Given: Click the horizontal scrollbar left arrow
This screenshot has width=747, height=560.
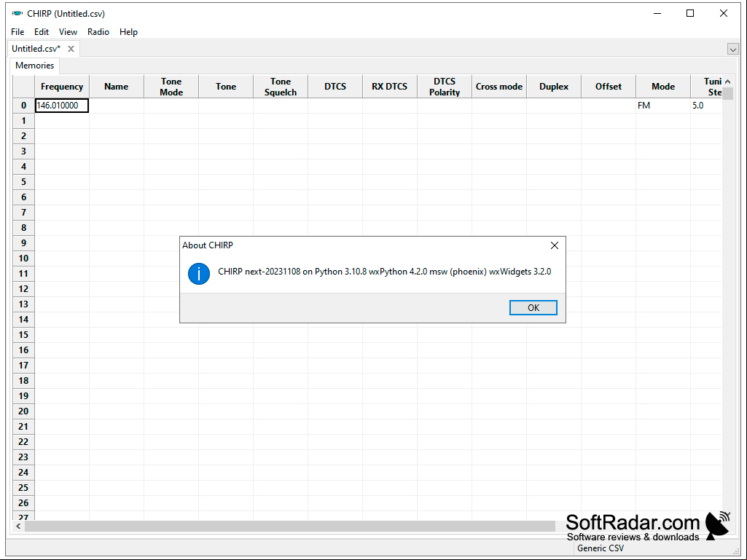Looking at the screenshot, I should (x=18, y=527).
